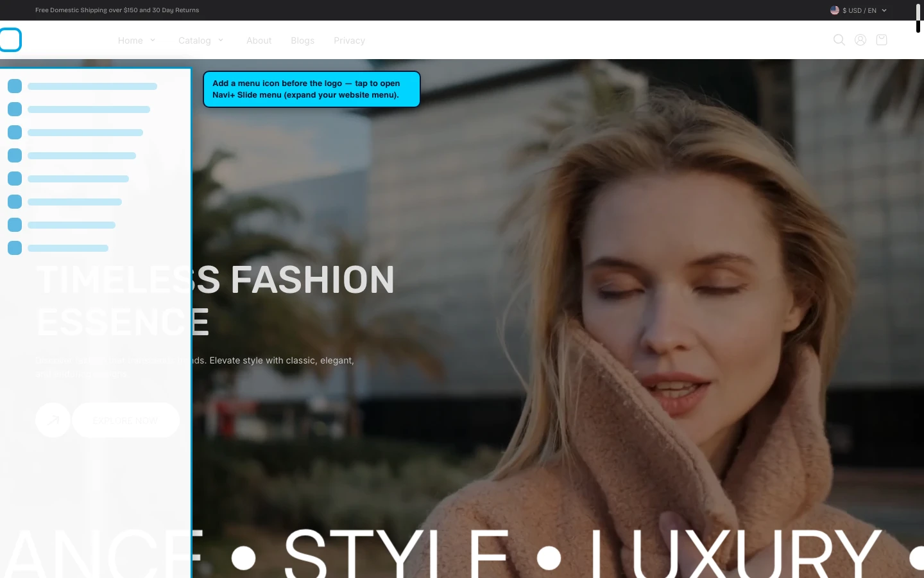The height and width of the screenshot is (578, 924).
Task: Click the page scrollbar thumb
Action: (x=918, y=18)
